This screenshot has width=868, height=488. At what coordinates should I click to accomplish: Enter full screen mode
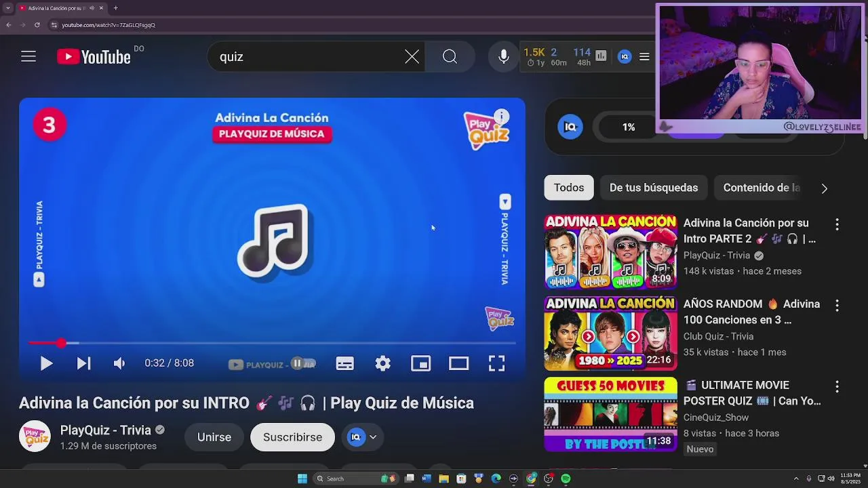tap(496, 363)
